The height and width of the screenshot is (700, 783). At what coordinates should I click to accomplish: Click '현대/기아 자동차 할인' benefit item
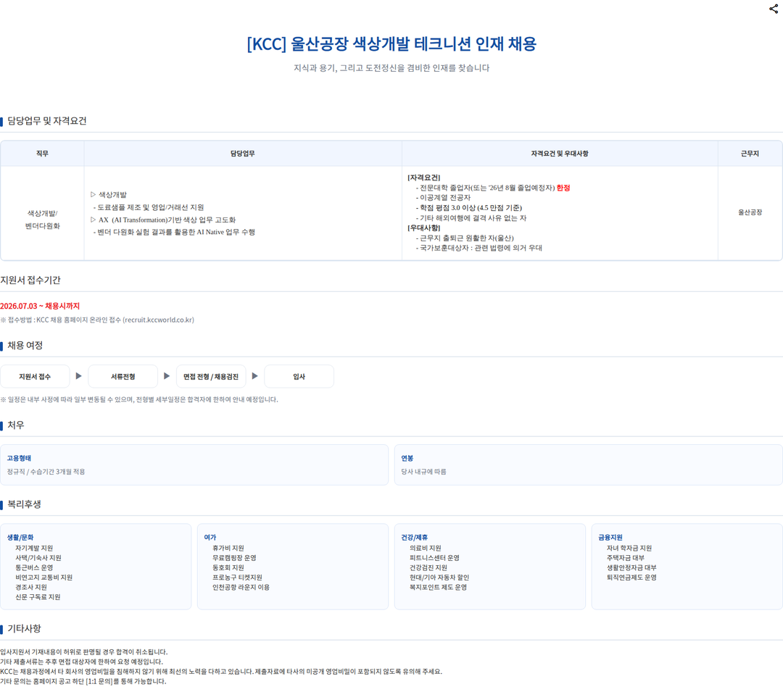coord(439,578)
